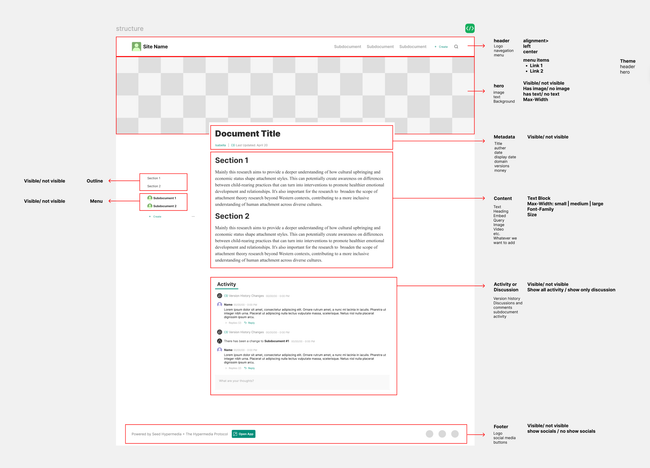Open search via the header magnifier icon

tap(457, 47)
